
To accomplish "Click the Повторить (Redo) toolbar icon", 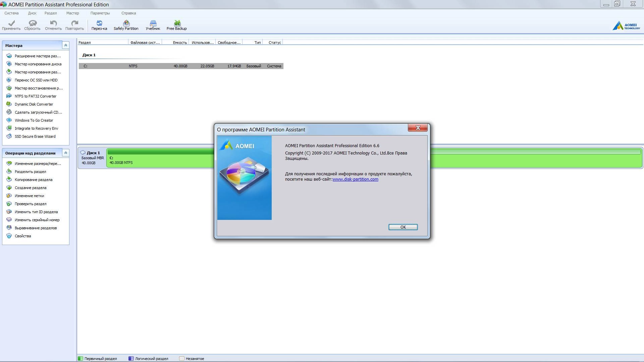I will [x=74, y=23].
